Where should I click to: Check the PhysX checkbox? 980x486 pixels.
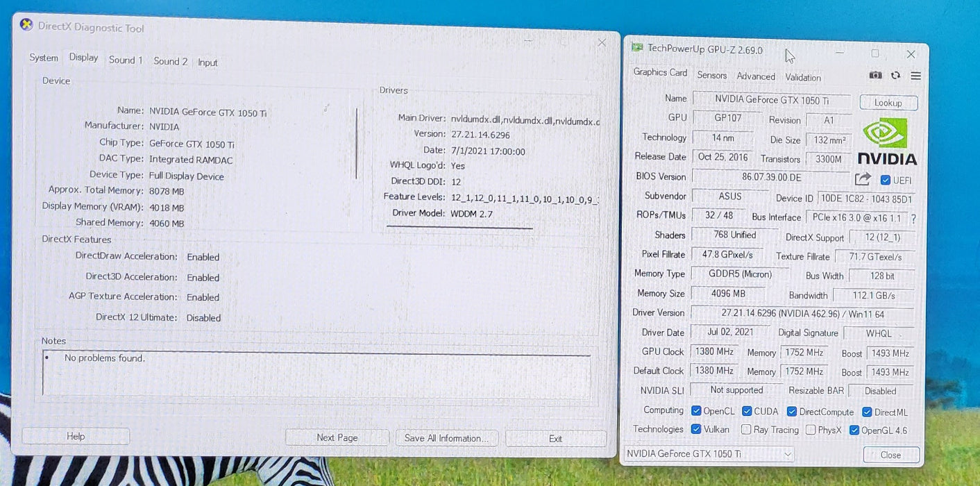click(x=811, y=430)
